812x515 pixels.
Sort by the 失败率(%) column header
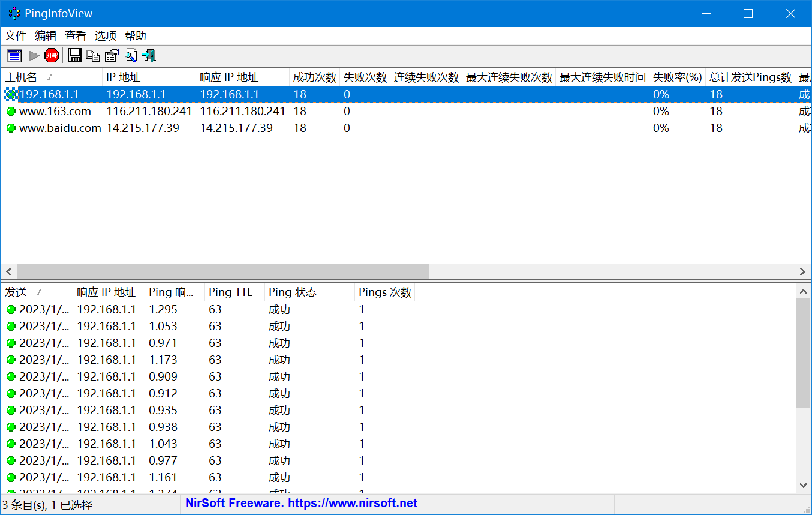678,77
